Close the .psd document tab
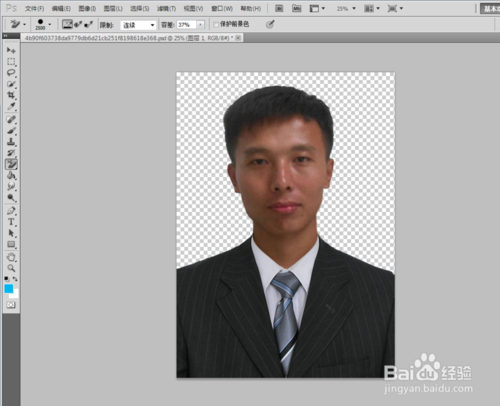 point(238,38)
